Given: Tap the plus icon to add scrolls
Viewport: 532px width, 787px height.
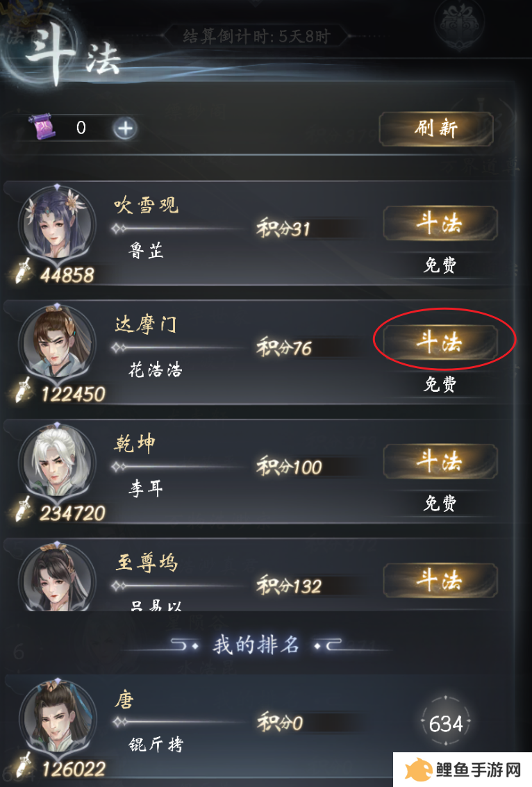Looking at the screenshot, I should click(x=125, y=129).
